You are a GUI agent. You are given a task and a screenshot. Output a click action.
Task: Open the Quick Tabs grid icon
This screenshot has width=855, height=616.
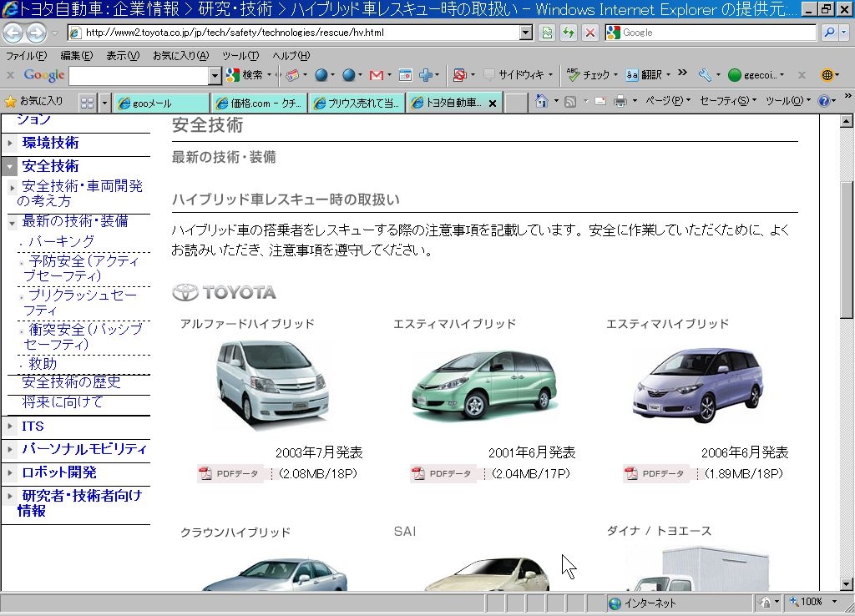pos(87,103)
